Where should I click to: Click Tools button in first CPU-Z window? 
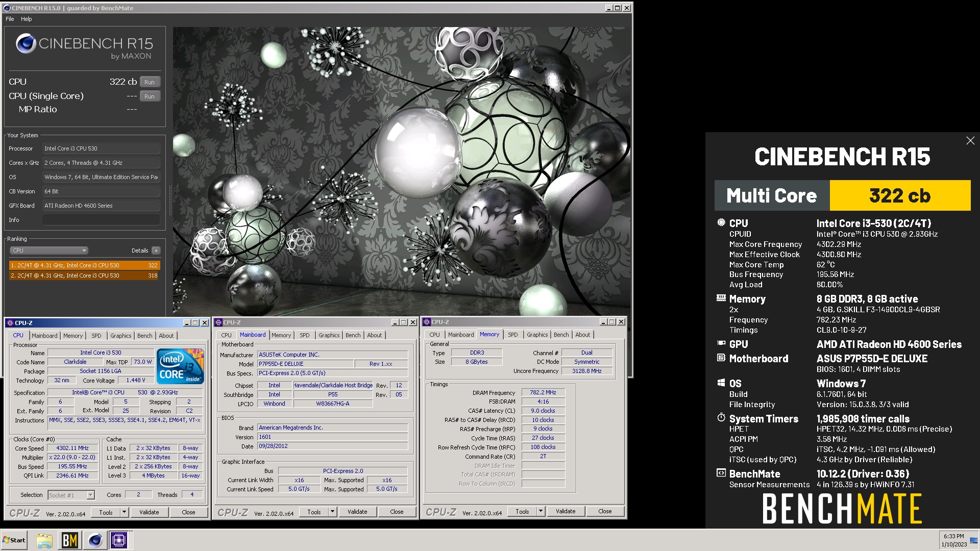106,512
